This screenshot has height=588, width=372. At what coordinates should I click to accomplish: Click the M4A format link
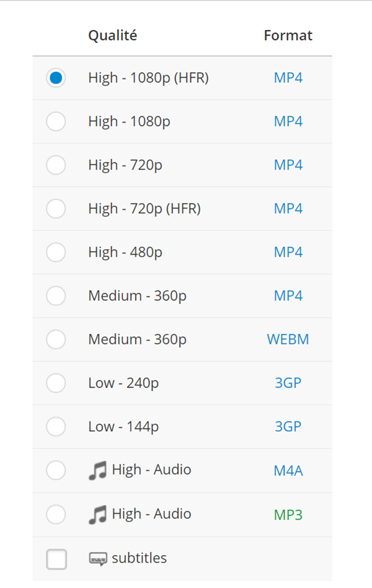[288, 471]
